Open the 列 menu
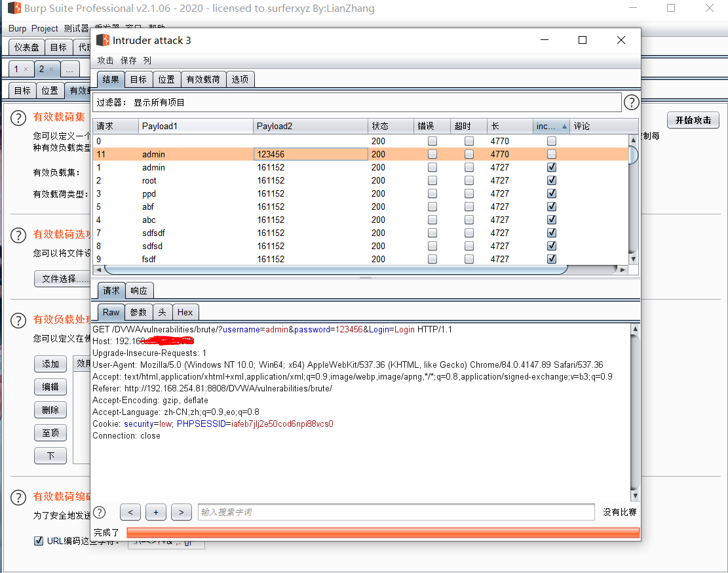 click(x=147, y=60)
